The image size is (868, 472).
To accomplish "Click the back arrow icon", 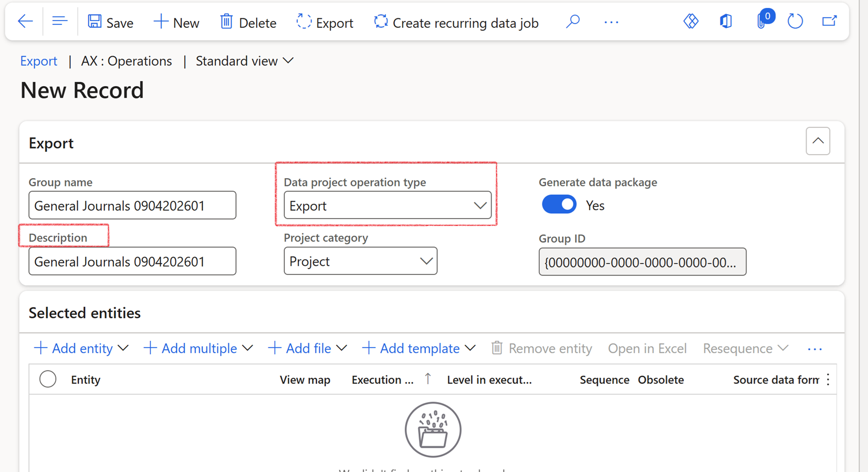I will 25,22.
